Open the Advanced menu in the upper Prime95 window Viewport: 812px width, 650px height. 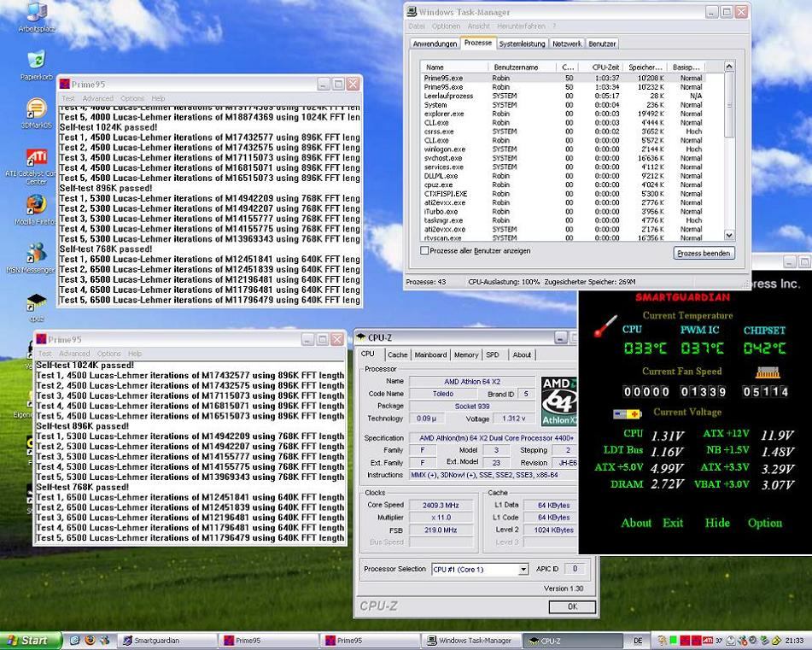[x=97, y=98]
